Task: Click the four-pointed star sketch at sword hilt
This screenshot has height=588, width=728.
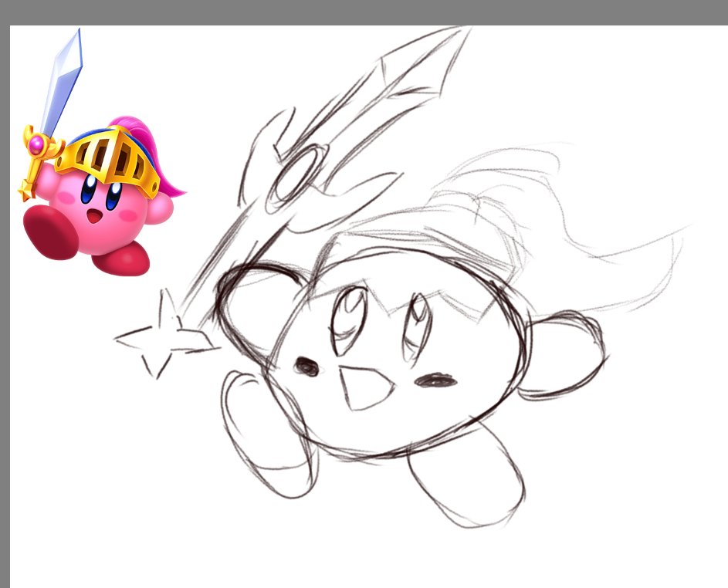Action: (x=166, y=335)
